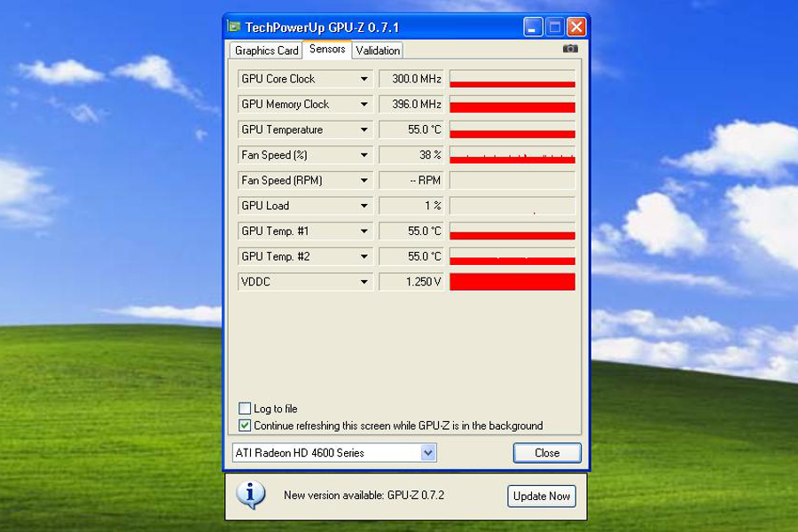Open the GPU Core Clock sensor dropdown
The image size is (798, 532).
pos(364,79)
